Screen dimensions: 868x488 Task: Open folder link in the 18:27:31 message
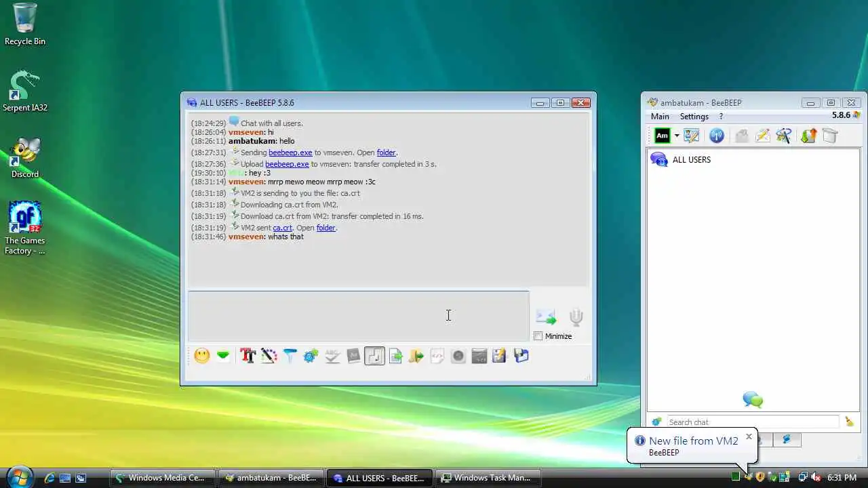386,152
